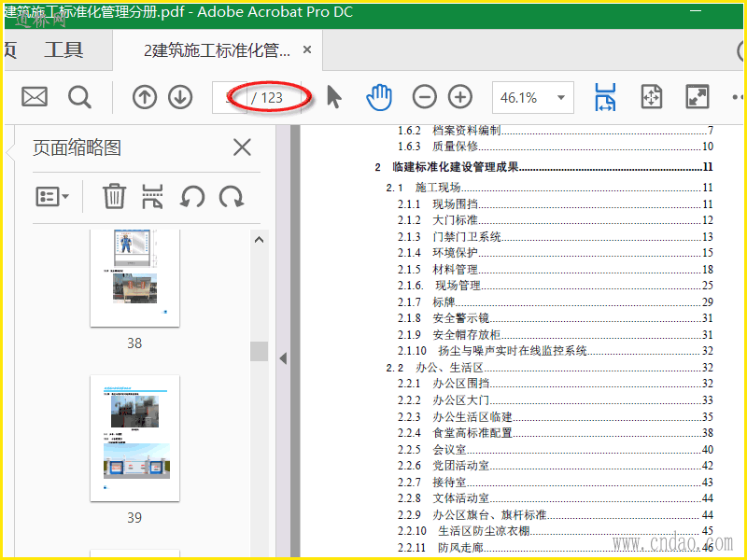Click the thumbnail panel scrollbar thumb
Screen dimensions: 747x560
click(x=260, y=352)
